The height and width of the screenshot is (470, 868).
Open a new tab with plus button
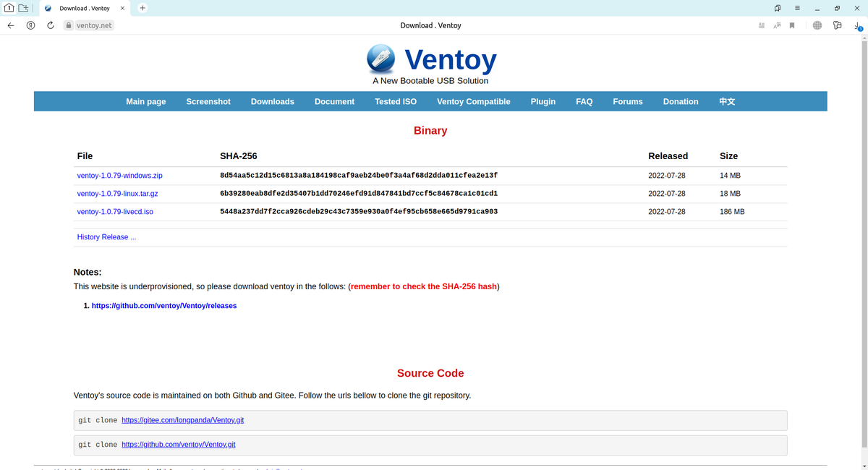click(x=142, y=8)
